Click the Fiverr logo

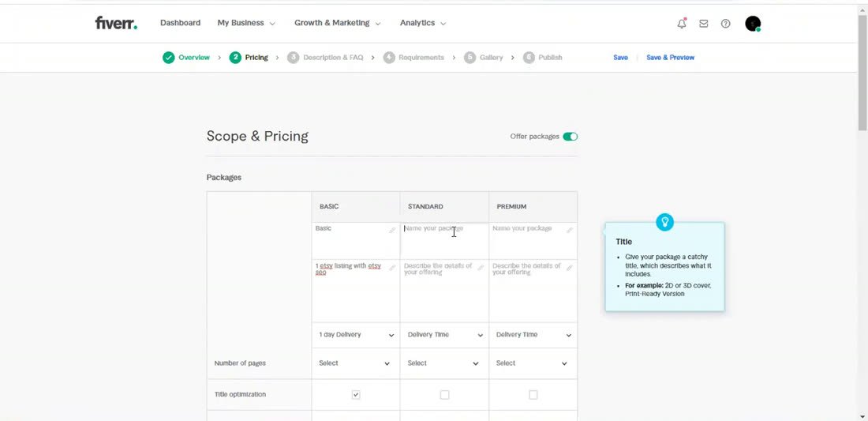click(x=116, y=23)
